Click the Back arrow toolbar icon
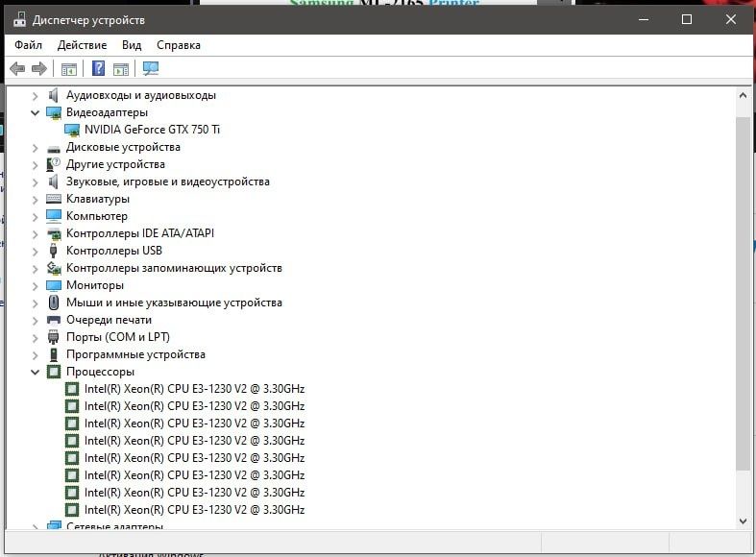756x557 pixels. click(17, 69)
